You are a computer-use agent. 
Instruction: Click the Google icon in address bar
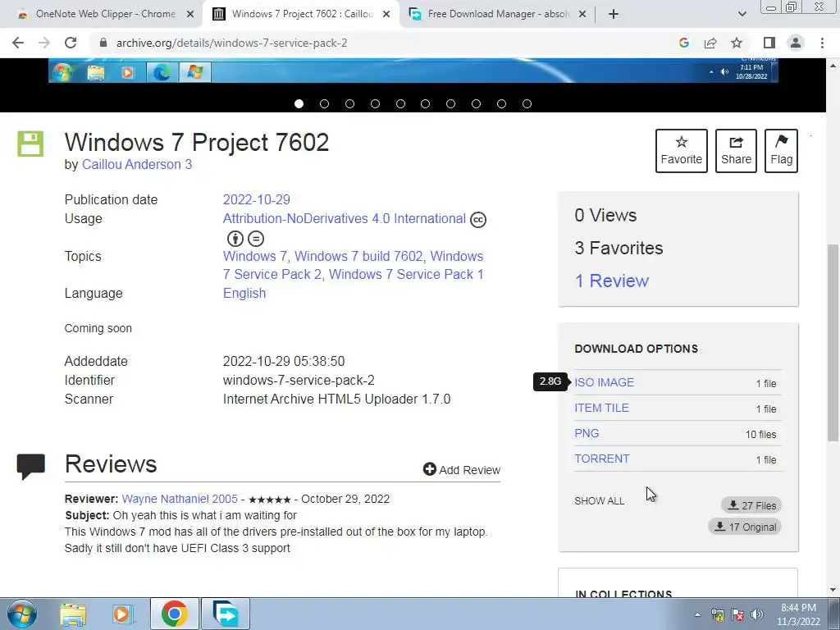coord(684,43)
